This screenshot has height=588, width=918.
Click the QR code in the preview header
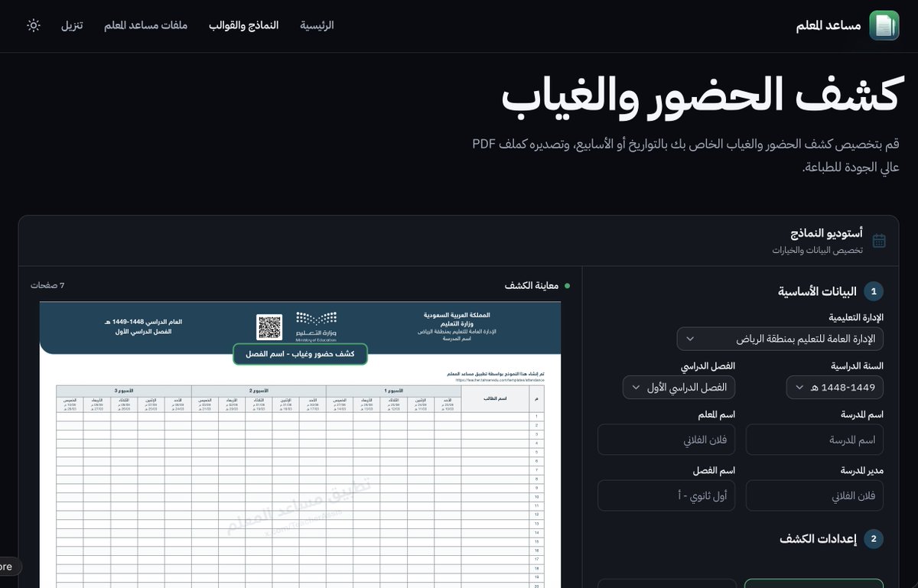tap(269, 327)
